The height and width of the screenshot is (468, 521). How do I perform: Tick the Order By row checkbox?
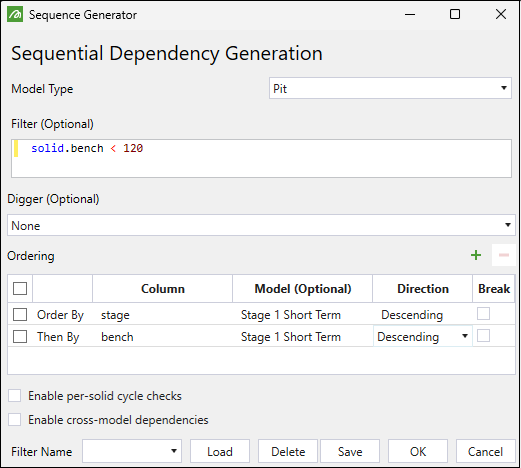point(20,314)
